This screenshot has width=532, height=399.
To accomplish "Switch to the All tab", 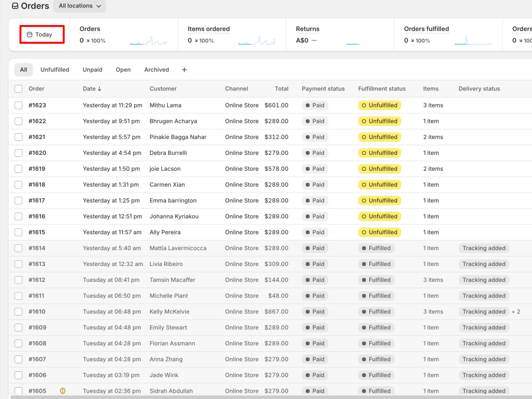I will point(23,70).
